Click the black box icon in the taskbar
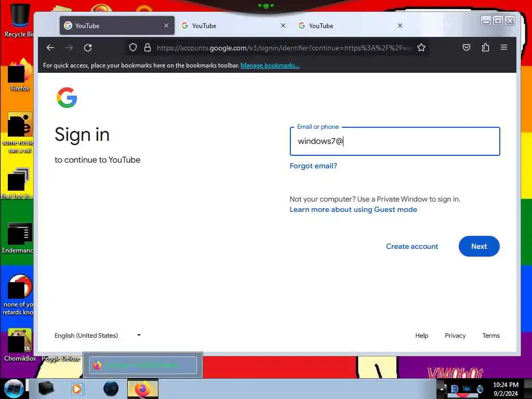Screen dimensions: 532x399 46,389
